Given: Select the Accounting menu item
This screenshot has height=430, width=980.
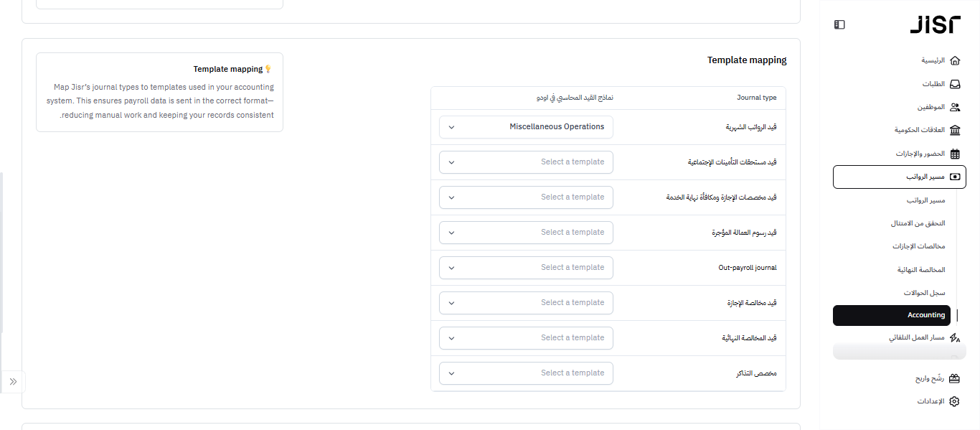Looking at the screenshot, I should point(892,315).
